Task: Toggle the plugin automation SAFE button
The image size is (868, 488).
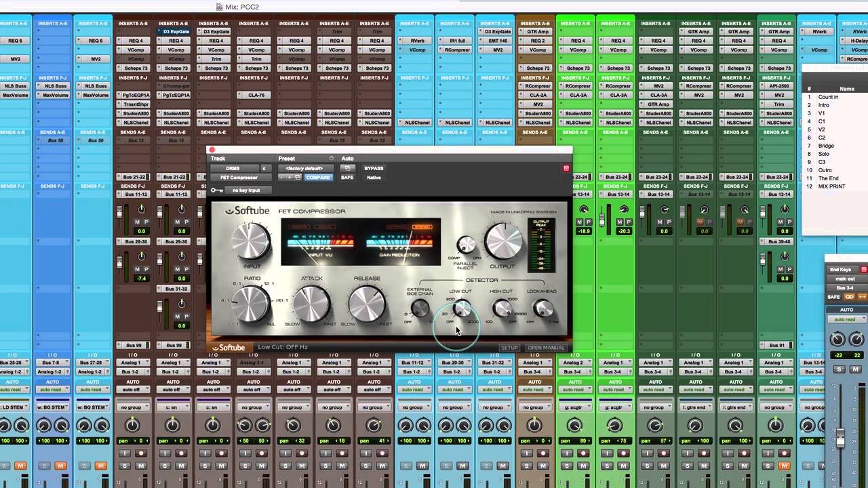Action: coord(347,178)
